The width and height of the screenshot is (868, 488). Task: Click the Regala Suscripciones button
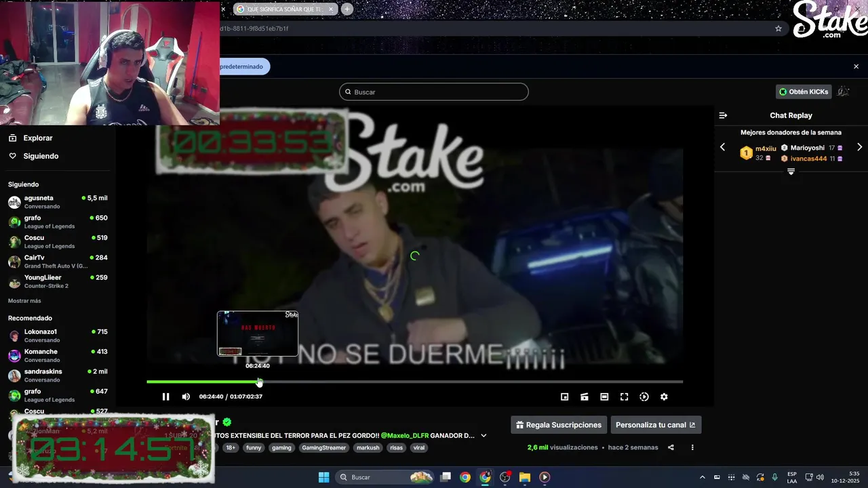559,425
